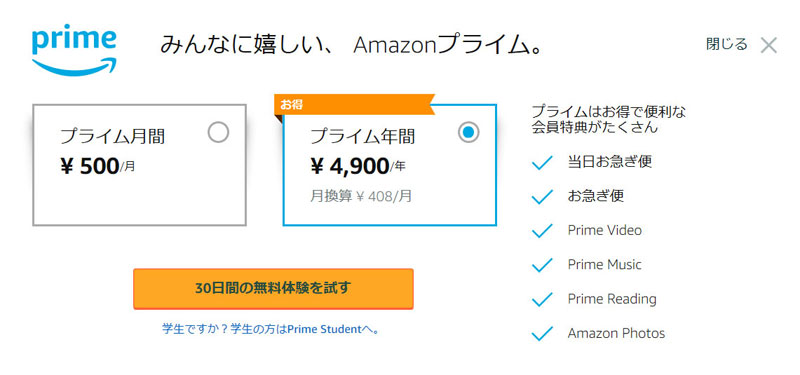This screenshot has height=375, width=800.
Task: Click the checkmark beside Prime Music
Action: point(542,265)
